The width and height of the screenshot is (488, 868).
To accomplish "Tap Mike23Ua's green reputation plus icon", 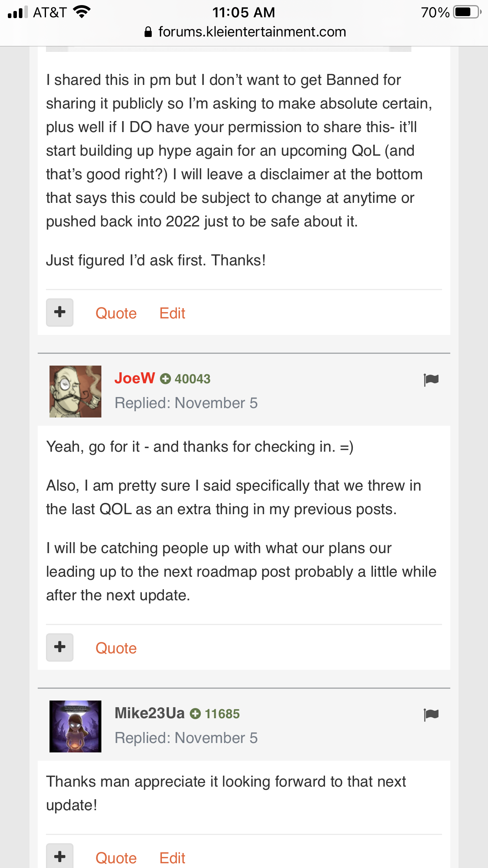I will point(195,714).
